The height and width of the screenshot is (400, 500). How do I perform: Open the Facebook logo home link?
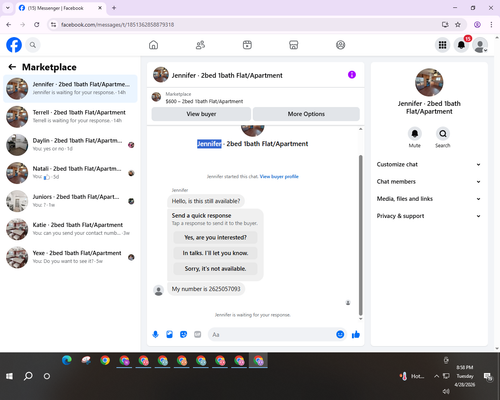pos(14,45)
